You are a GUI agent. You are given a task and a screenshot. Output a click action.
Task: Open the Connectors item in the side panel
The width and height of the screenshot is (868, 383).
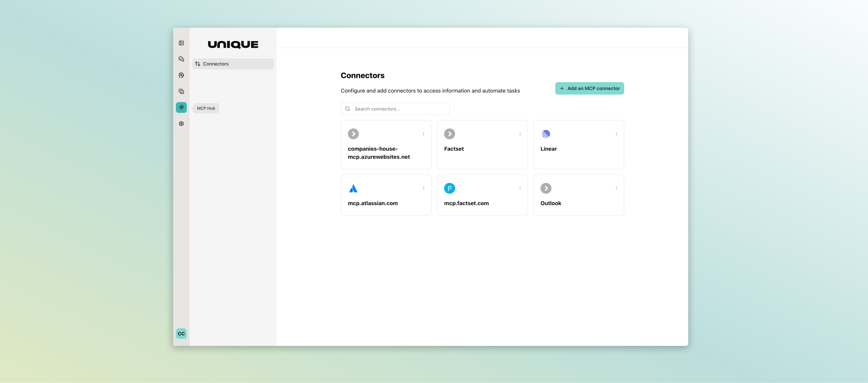(x=233, y=64)
